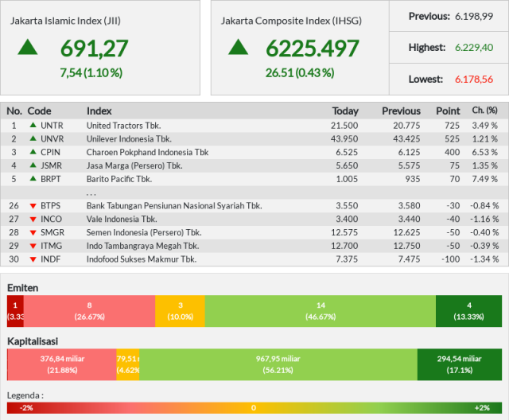
Task: Click the ellipsis row between rows 5 and 26
Action: (x=254, y=192)
